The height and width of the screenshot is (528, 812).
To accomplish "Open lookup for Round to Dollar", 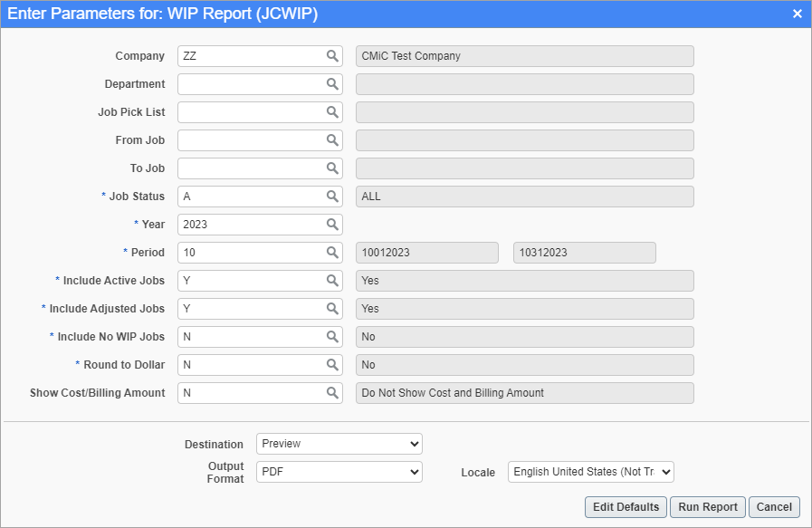I will click(x=332, y=364).
